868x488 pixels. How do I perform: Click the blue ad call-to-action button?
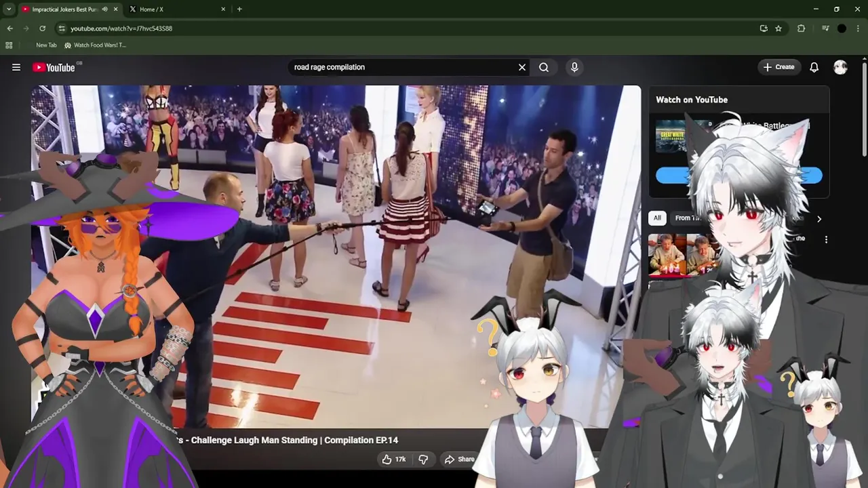[738, 176]
